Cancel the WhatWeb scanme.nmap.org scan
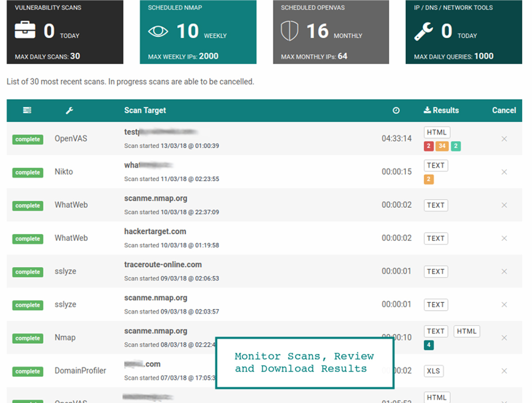This screenshot has height=403, width=532. pos(504,205)
